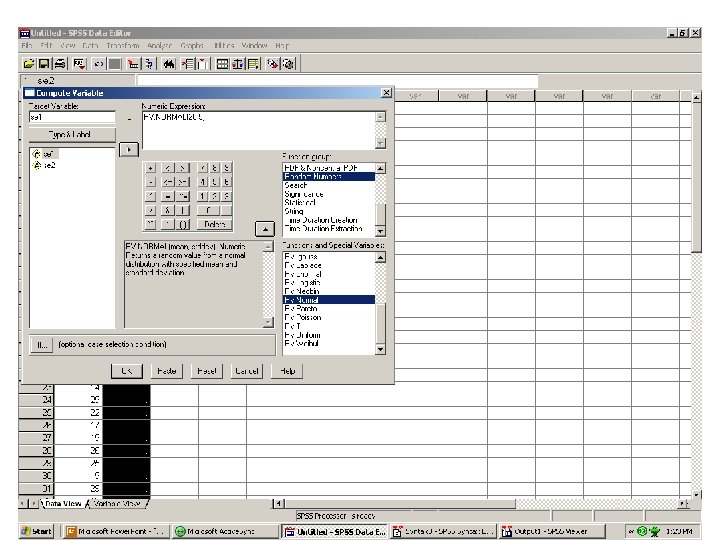Image resolution: width=720 pixels, height=540 pixels.
Task: Click the Help button in the dialog
Action: 287,371
